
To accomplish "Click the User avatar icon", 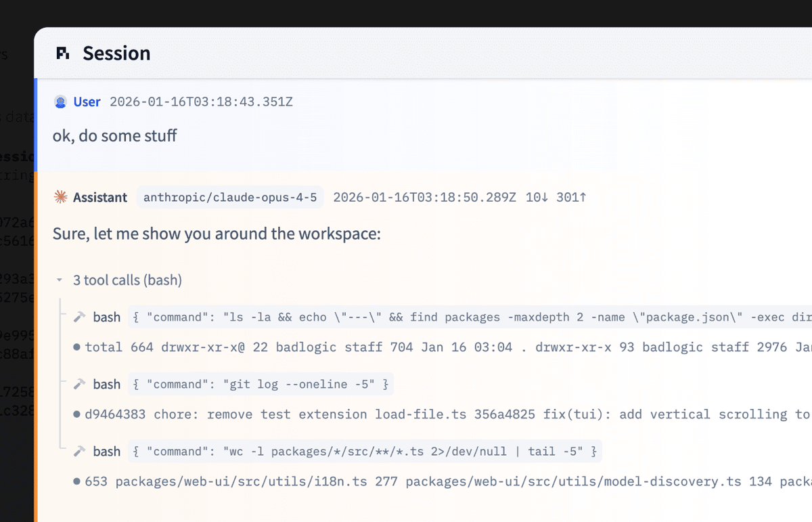I will [60, 102].
